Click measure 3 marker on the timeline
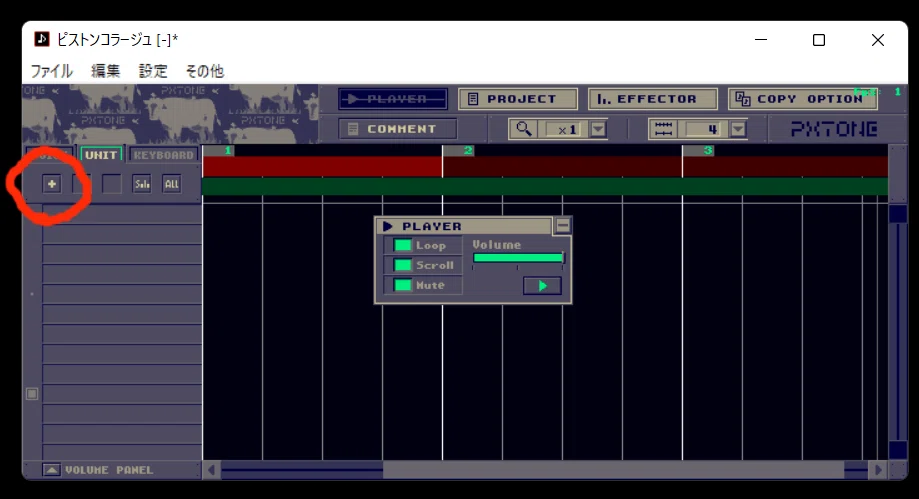 point(698,151)
